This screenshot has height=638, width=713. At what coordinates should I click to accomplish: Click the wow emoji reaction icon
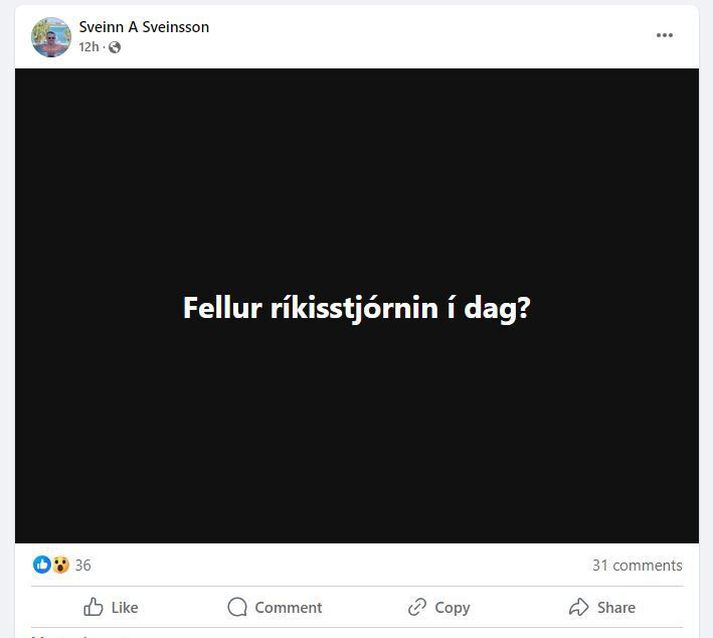60,565
